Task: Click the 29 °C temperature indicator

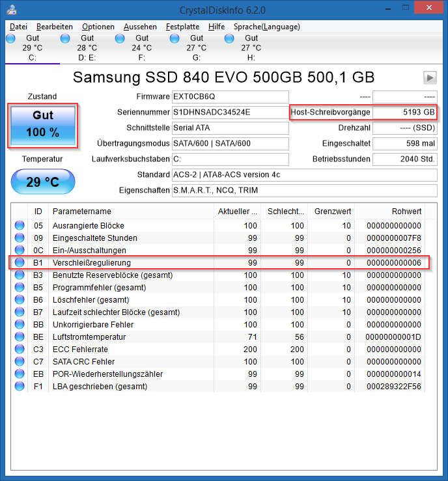Action: [x=43, y=182]
